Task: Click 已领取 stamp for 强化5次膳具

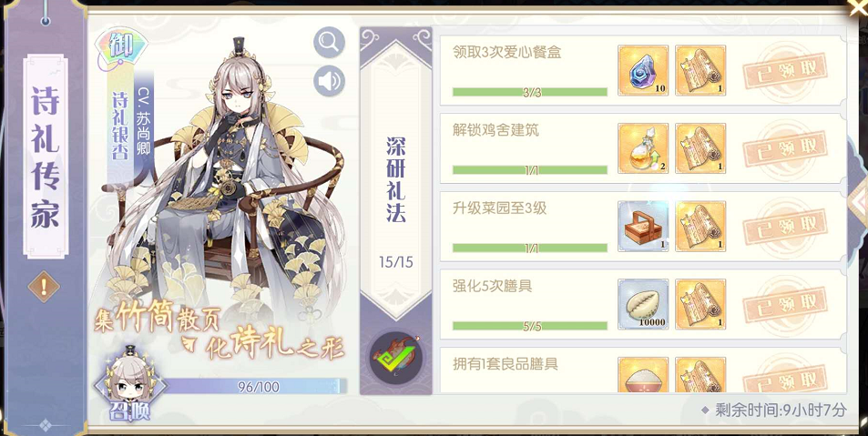Action: coord(786,304)
